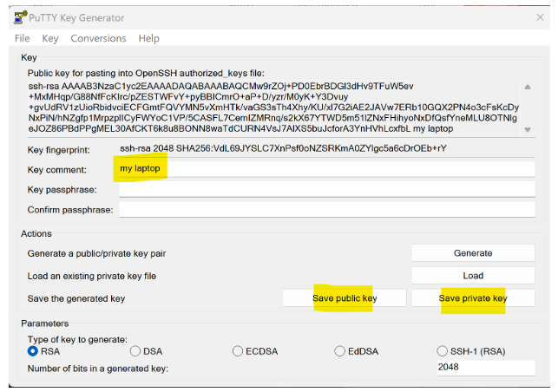
Task: Open the Key menu
Action: click(x=50, y=38)
